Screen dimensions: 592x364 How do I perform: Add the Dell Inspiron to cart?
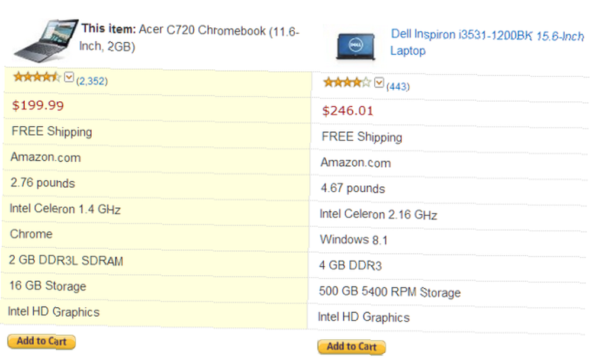[x=352, y=347]
